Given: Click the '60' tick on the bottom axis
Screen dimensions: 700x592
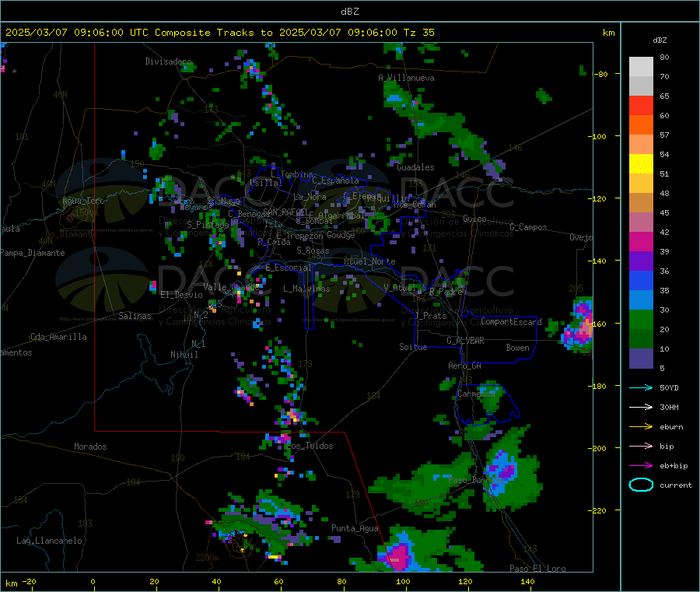Looking at the screenshot, I should pos(278,581).
